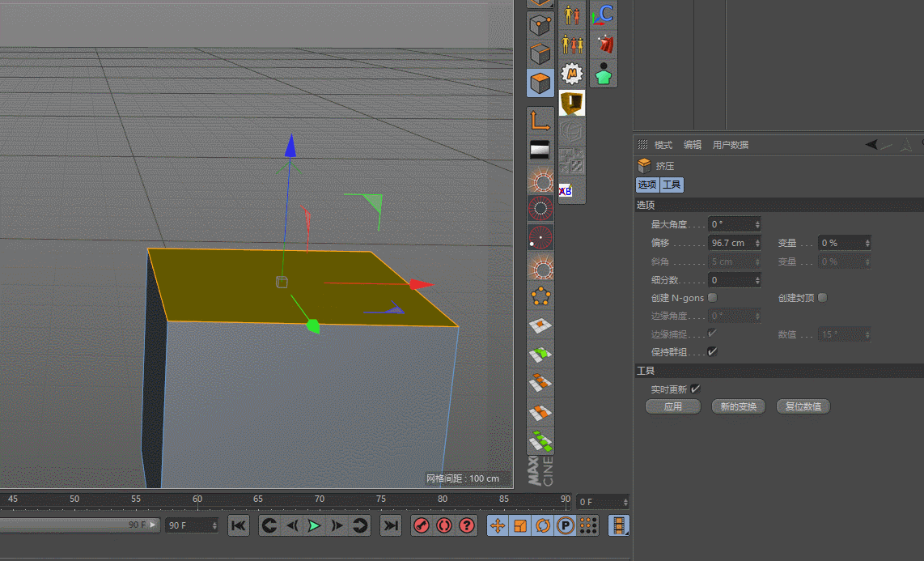The width and height of the screenshot is (924, 561).
Task: Click the 0 F current frame stepper
Action: point(625,502)
